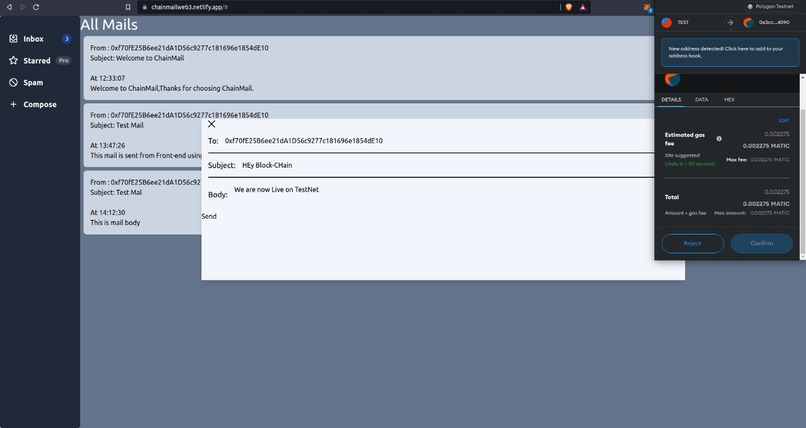This screenshot has height=428, width=806.
Task: Click the Max amount value under Total
Action: coord(770,213)
